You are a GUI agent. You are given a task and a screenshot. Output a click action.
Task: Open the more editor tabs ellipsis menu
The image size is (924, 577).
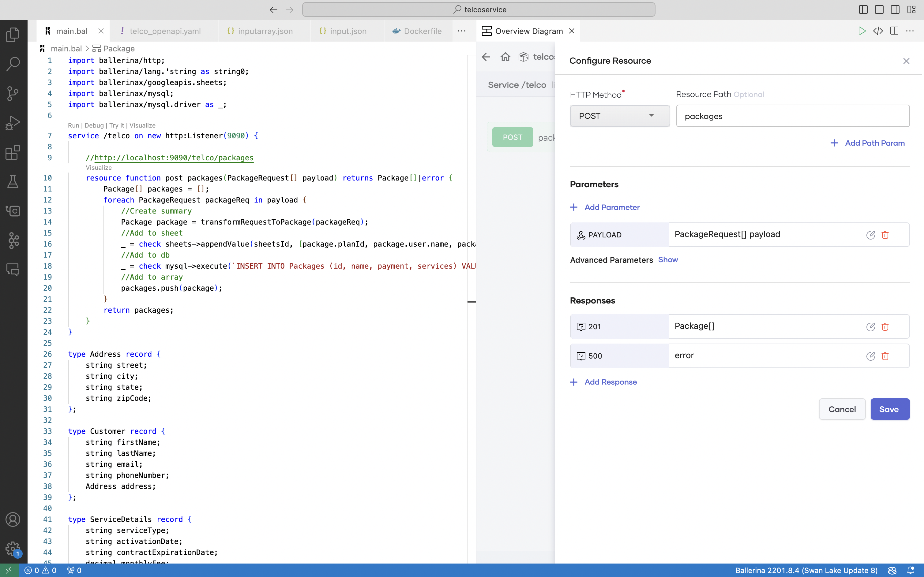coord(462,31)
